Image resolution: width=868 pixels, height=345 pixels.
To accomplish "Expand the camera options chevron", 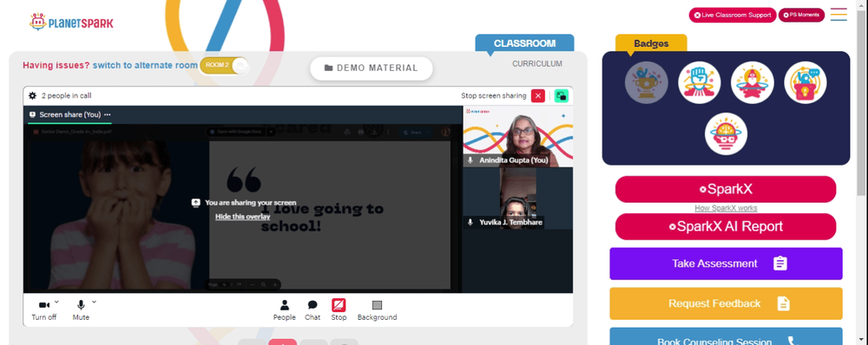I will click(x=57, y=302).
